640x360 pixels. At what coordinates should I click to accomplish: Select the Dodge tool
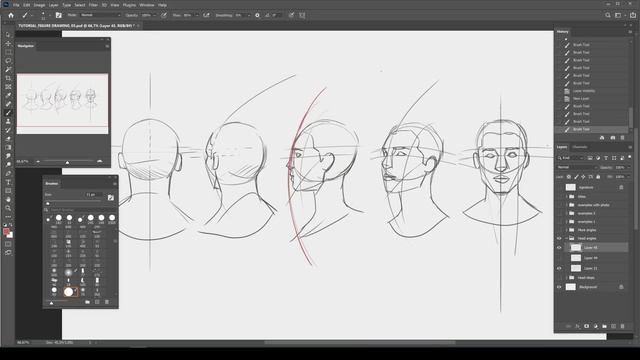(8, 164)
